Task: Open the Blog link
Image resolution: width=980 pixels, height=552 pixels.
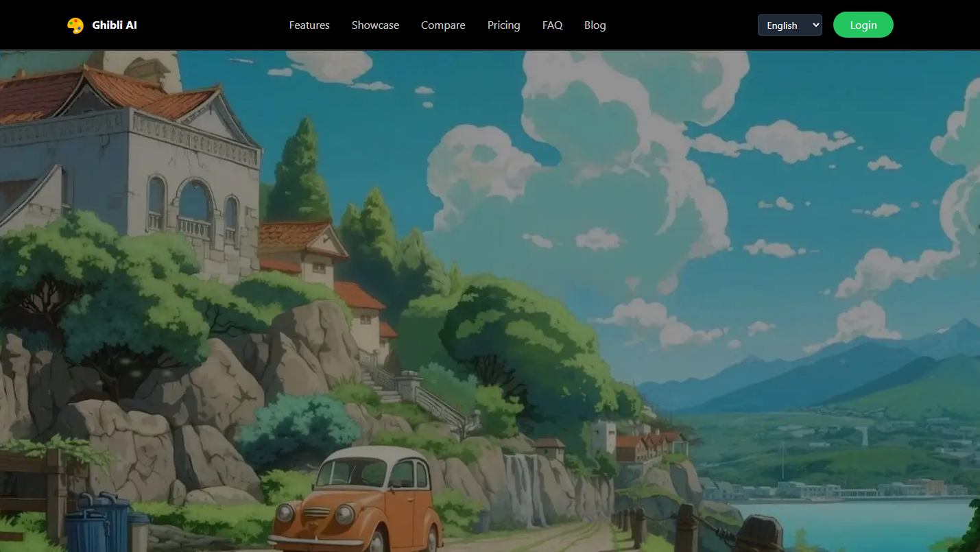Action: tap(595, 25)
